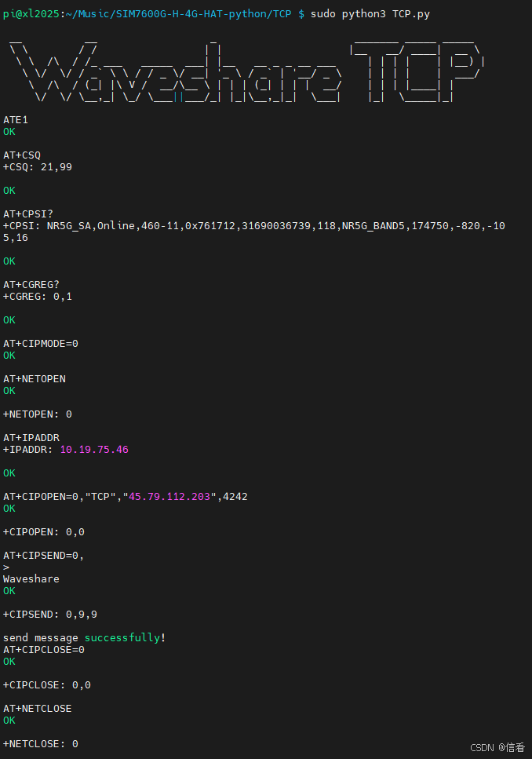Select the AT+CIPMODE=0 command line
Image resolution: width=532 pixels, height=759 pixels.
click(41, 344)
